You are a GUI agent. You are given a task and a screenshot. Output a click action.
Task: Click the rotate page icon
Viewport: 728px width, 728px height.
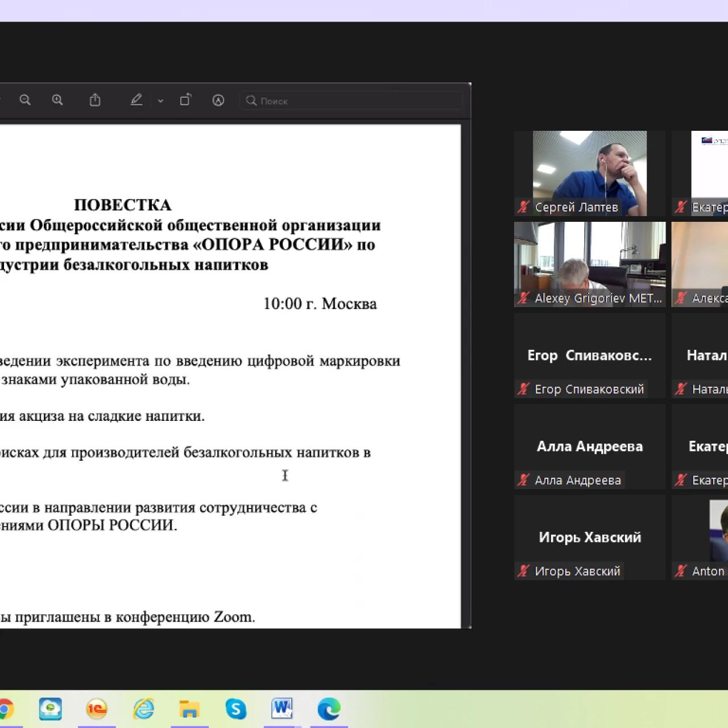pos(185,100)
